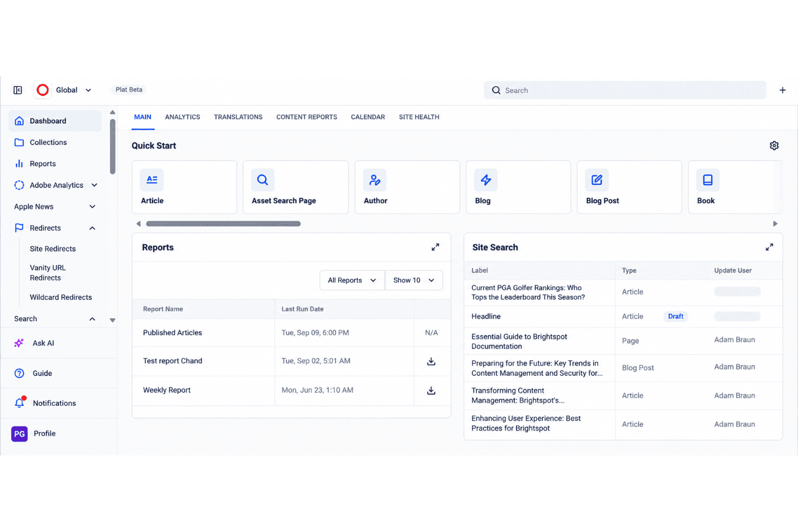
Task: Click the Quick Start horizontal scrollbar thumb
Action: click(223, 224)
